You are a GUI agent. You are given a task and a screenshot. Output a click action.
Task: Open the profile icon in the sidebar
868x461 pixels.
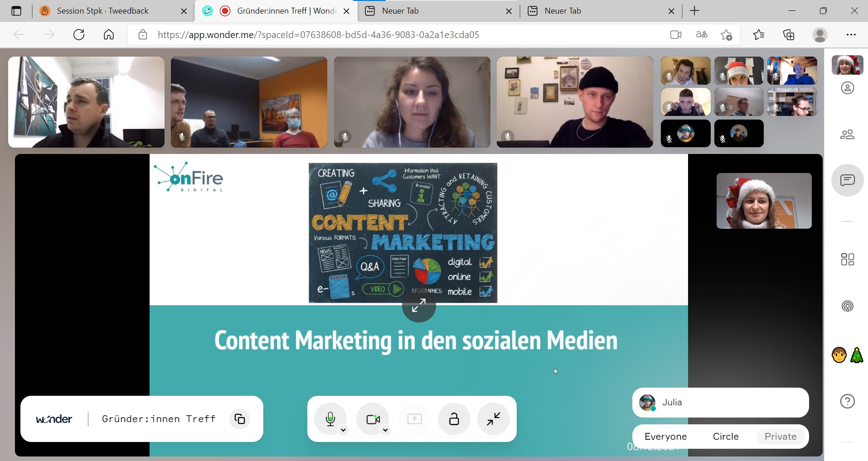pyautogui.click(x=848, y=88)
